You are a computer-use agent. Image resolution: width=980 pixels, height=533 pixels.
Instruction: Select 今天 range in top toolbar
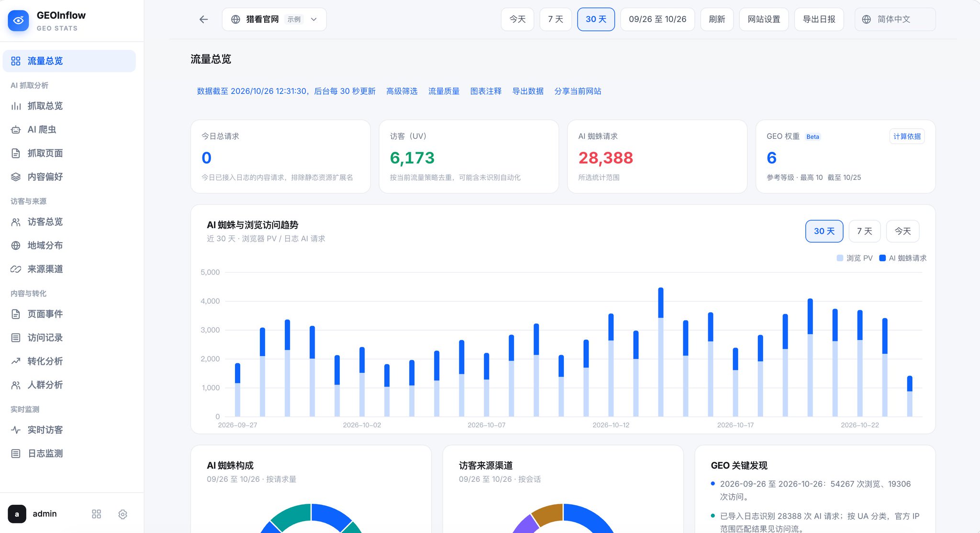(517, 20)
